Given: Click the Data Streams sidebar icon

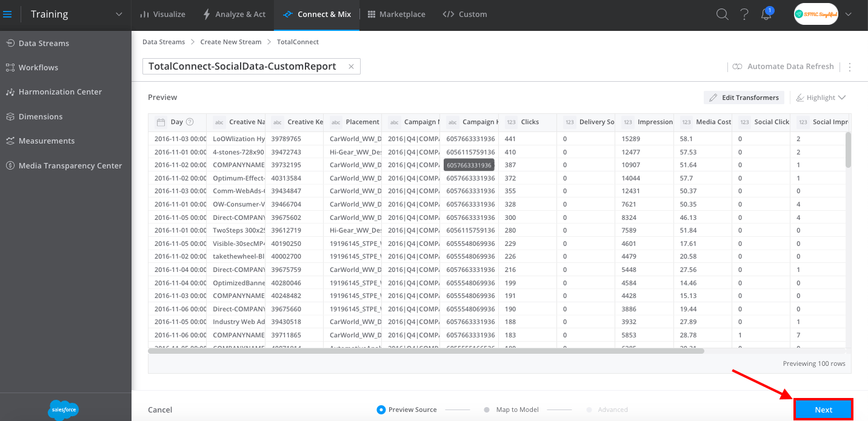Looking at the screenshot, I should (10, 43).
